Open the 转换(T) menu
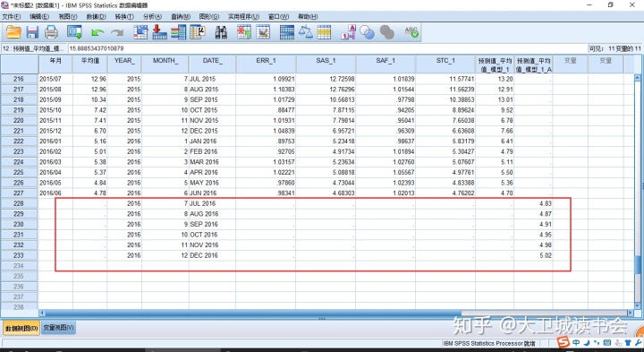This screenshot has height=352, width=644. 124,16
